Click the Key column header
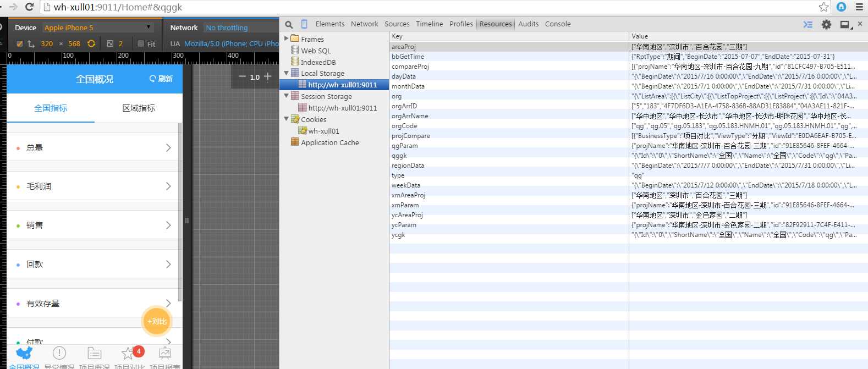The image size is (868, 369). point(509,36)
